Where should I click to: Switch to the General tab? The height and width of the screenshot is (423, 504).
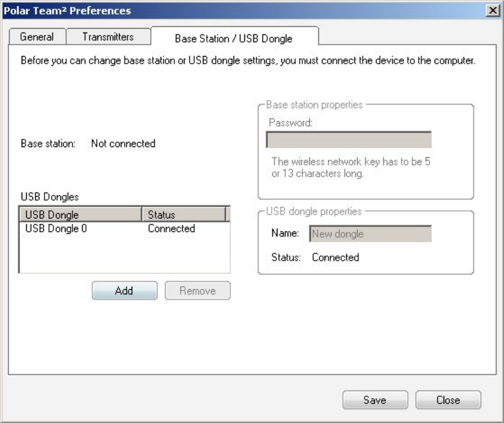[38, 37]
